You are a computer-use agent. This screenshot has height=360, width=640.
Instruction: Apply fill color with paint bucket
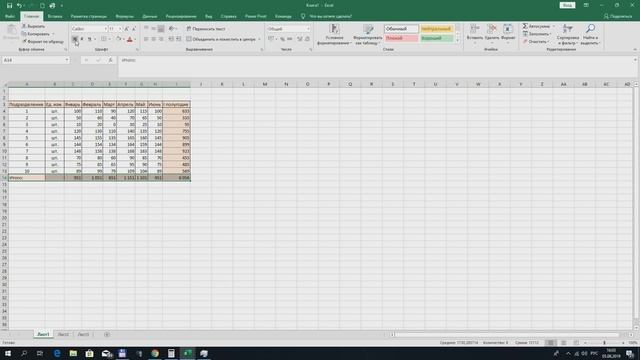pos(119,39)
